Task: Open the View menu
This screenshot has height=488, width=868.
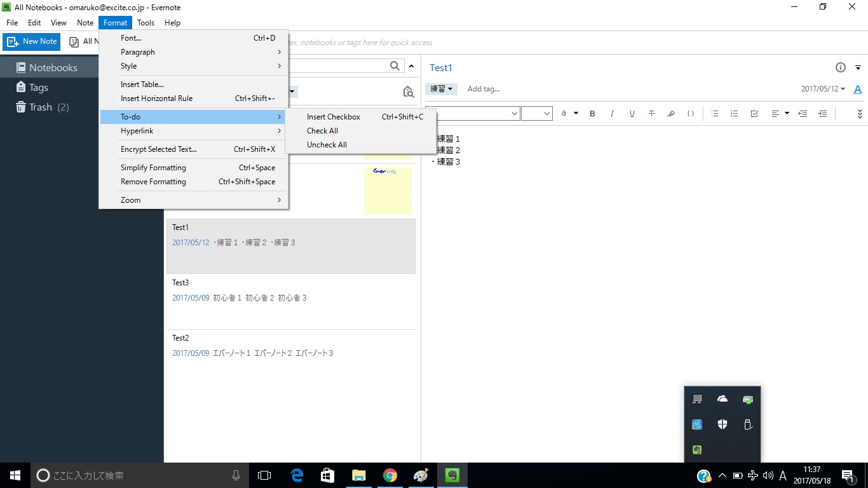Action: point(58,23)
